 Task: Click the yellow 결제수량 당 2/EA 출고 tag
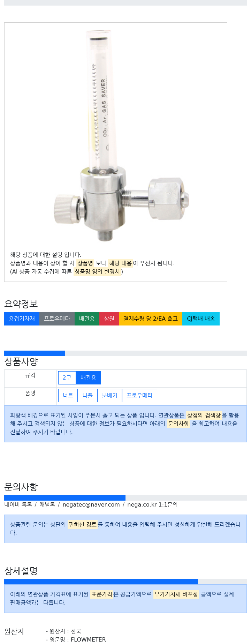pos(151,319)
